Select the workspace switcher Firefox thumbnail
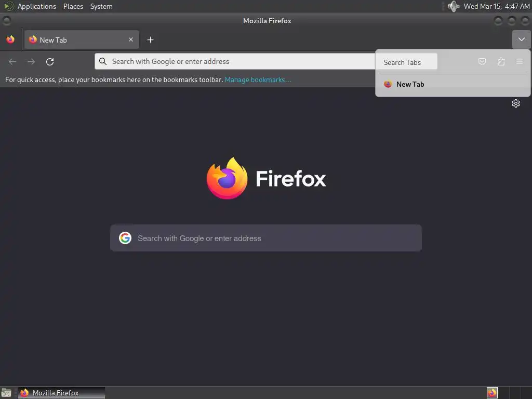Screen dimensions: 532x399 [492, 393]
